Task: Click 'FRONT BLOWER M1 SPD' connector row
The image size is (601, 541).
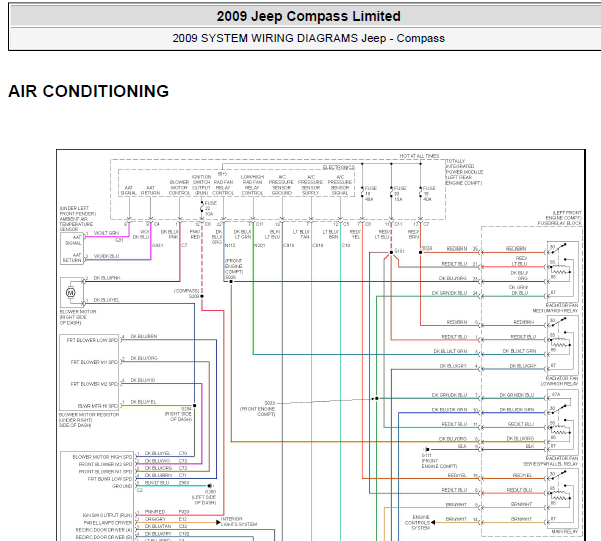Action: [105, 472]
